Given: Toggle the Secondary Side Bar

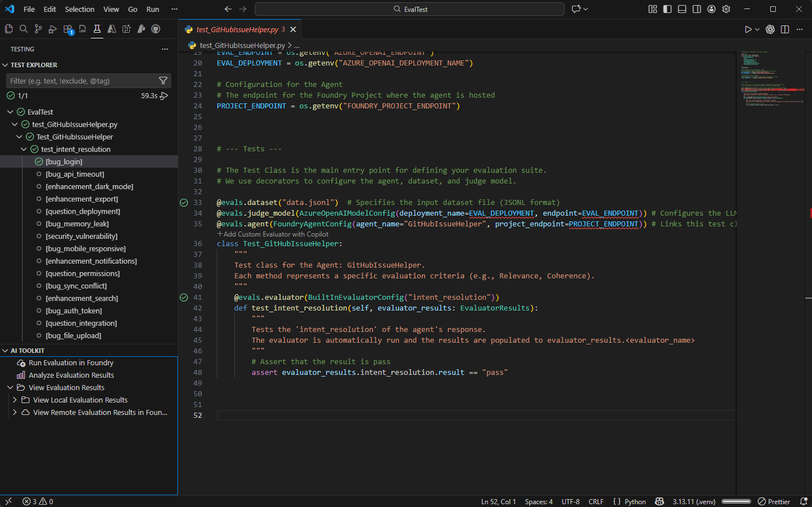Looking at the screenshot, I should coord(696,9).
